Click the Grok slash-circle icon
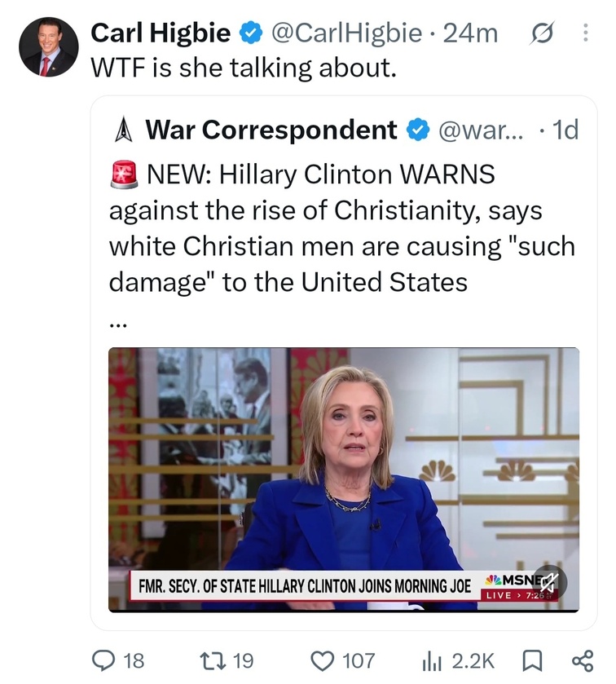 click(542, 33)
